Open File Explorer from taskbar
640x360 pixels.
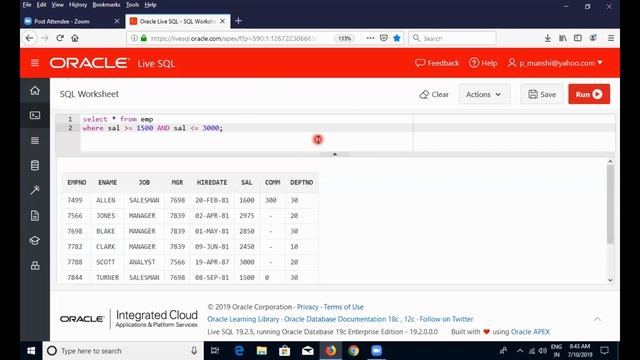point(262,351)
